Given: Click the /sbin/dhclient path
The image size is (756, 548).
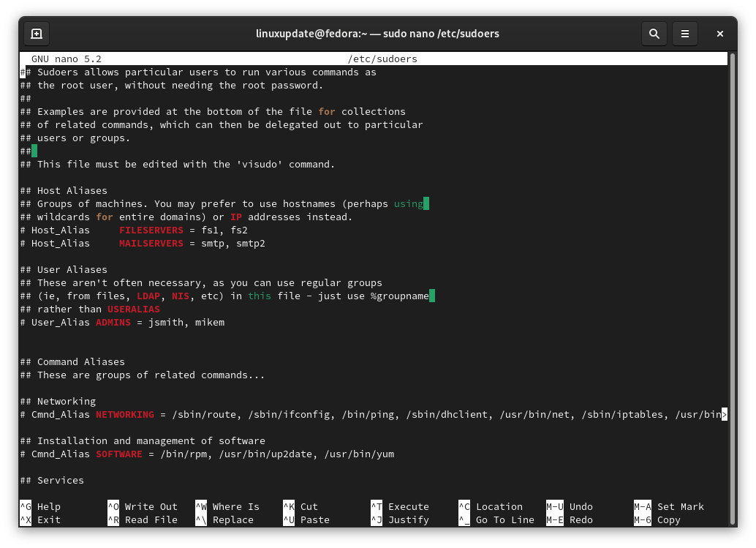Looking at the screenshot, I should point(447,414).
